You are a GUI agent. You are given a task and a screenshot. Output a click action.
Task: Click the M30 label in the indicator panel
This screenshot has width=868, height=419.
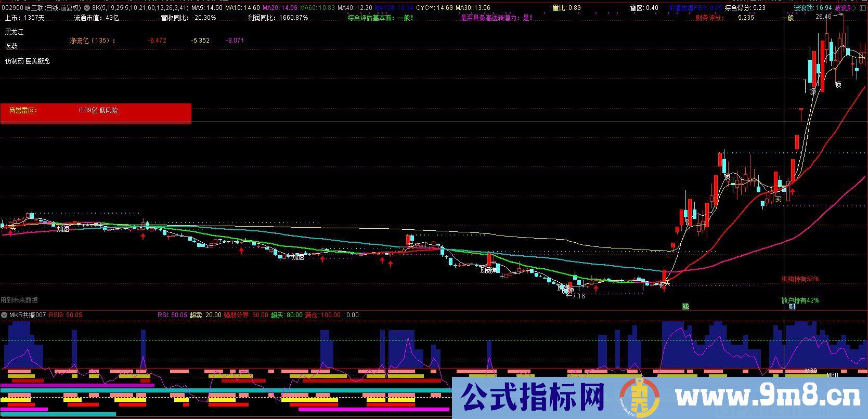(x=811, y=371)
